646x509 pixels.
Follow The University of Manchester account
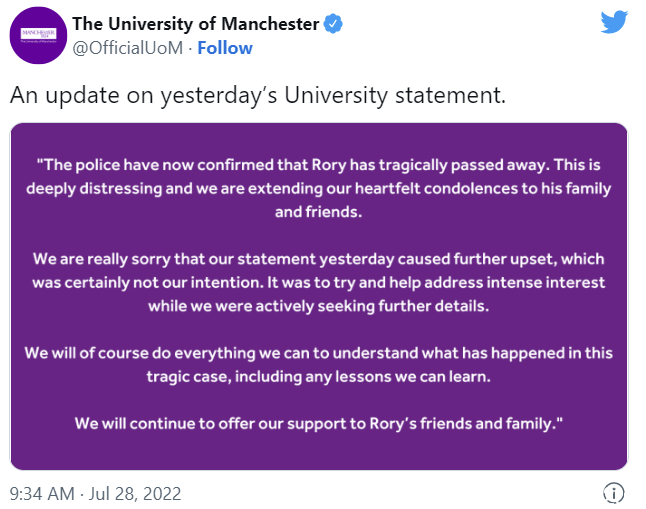(225, 48)
